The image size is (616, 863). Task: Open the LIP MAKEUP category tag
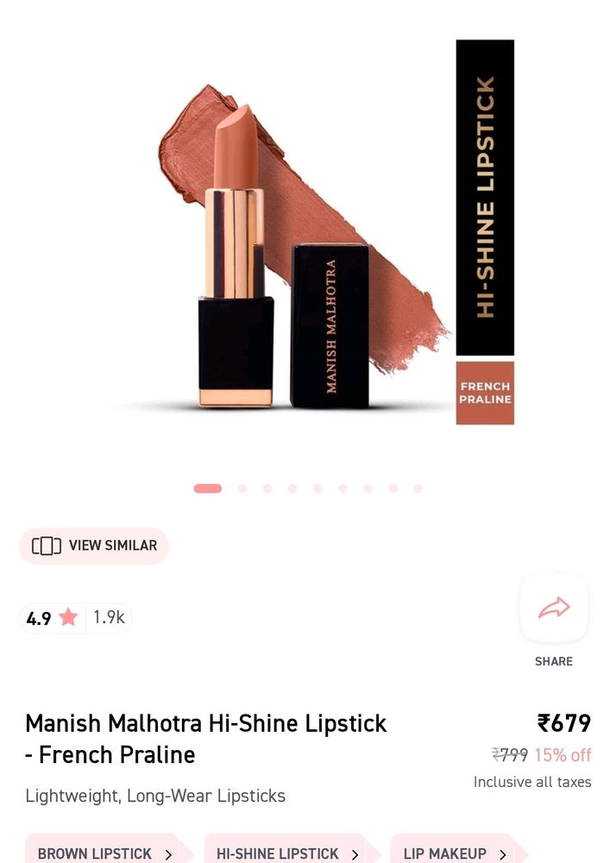click(x=454, y=851)
